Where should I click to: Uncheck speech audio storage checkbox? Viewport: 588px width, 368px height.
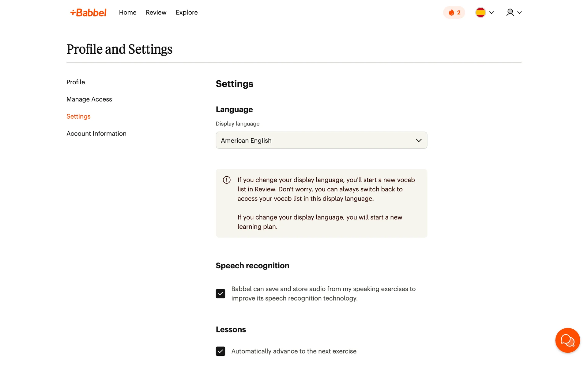click(221, 294)
